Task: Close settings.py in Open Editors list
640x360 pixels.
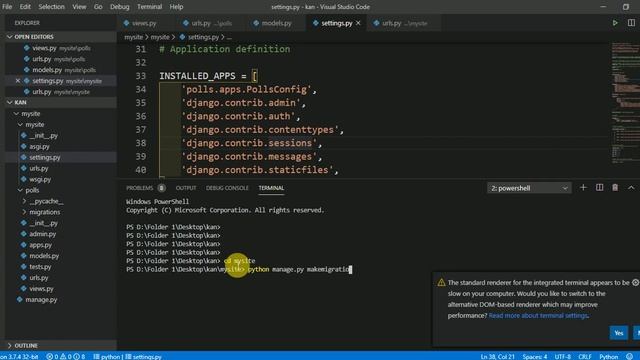Action: [18, 81]
